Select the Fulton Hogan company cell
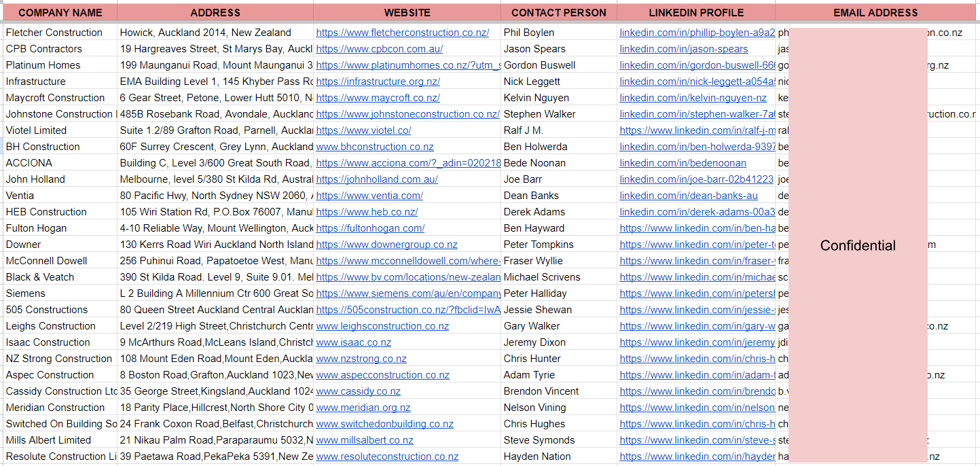Screen dimensions: 980x466 pyautogui.click(x=59, y=228)
